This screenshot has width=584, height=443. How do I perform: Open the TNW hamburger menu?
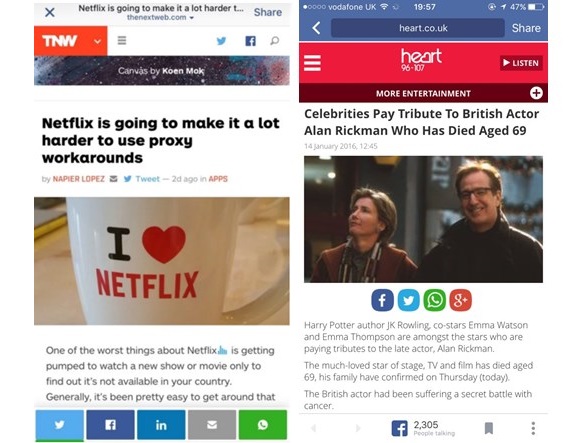pos(122,40)
